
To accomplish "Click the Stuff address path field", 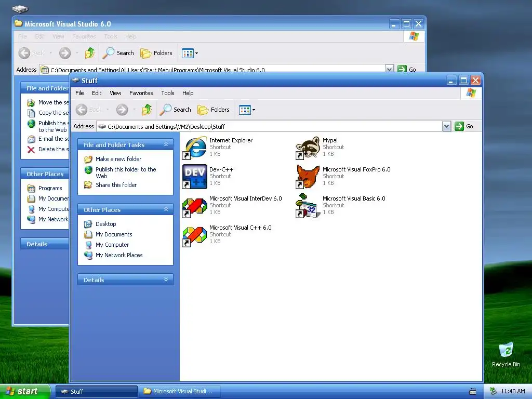I will tap(270, 126).
